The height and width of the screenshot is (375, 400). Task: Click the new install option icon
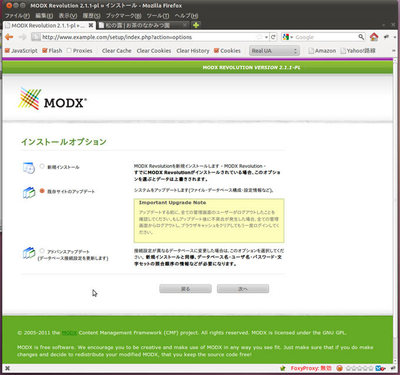point(29,167)
